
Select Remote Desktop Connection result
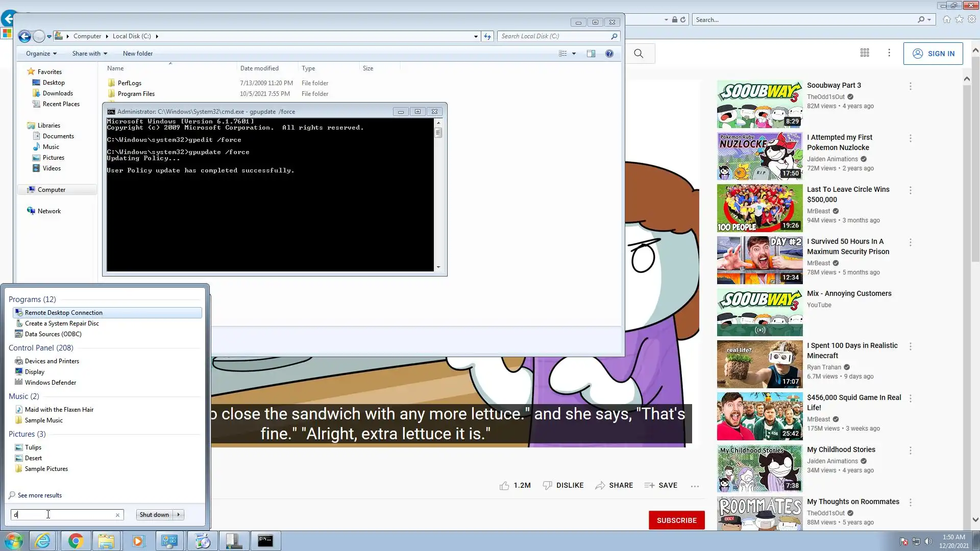pyautogui.click(x=64, y=313)
